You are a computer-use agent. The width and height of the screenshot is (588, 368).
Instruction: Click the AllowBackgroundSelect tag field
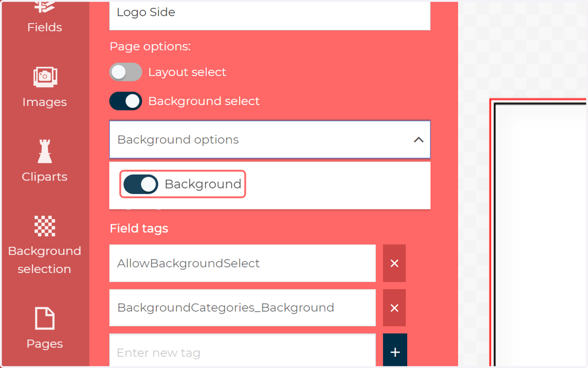pos(243,263)
